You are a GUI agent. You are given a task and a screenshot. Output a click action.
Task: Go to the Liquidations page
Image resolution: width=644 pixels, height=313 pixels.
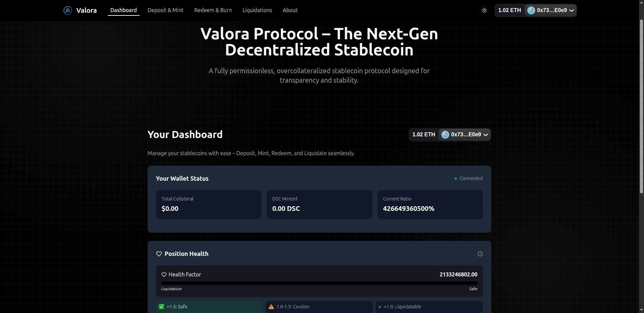(x=257, y=10)
